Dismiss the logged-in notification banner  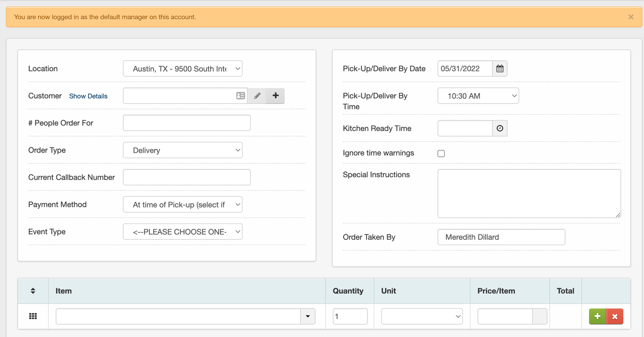click(x=631, y=17)
